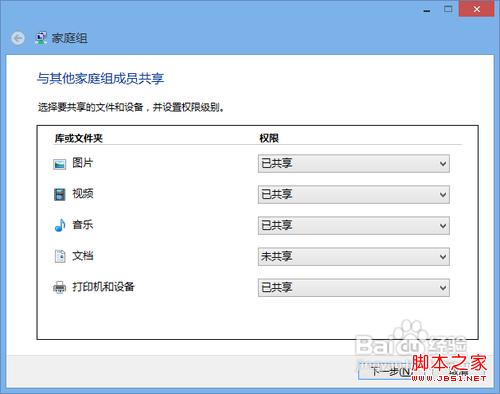Open the 视频 permission dropdown
The height and width of the screenshot is (394, 500).
tap(354, 194)
